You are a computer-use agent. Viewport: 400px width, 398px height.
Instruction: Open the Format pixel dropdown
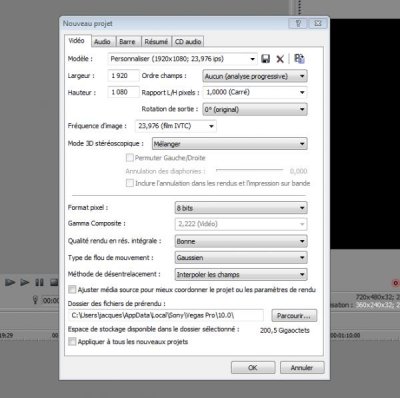point(241,208)
